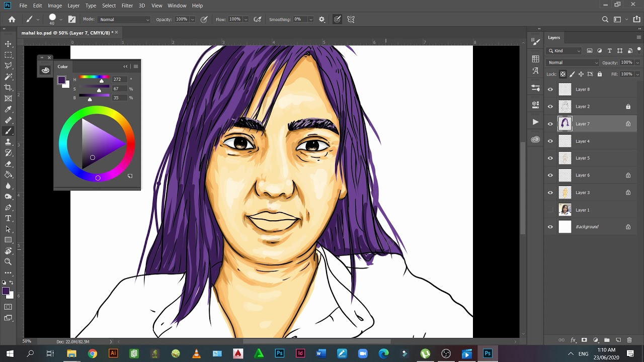This screenshot has width=644, height=362.
Task: Select the Clone Stamp tool
Action: coord(8,142)
